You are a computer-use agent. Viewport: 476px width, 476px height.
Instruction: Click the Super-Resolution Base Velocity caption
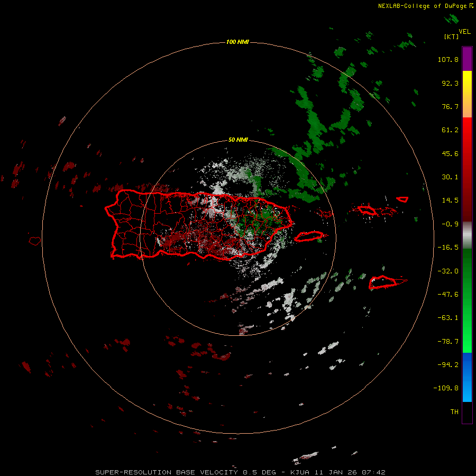[x=240, y=472]
